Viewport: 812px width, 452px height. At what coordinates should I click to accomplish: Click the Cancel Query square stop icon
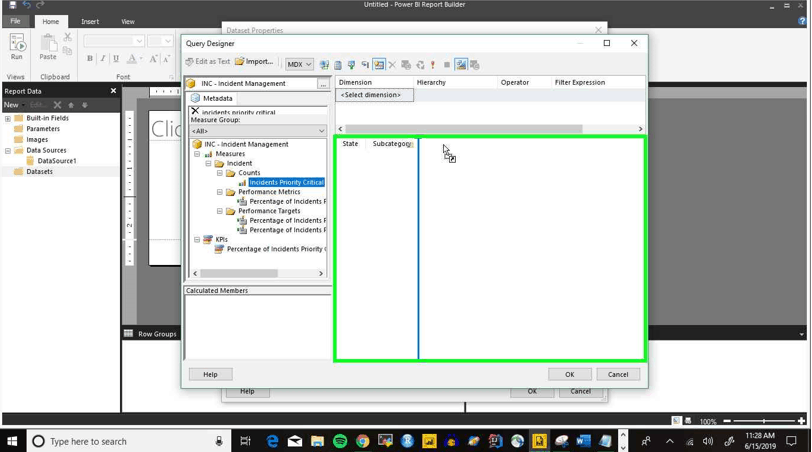tap(447, 65)
